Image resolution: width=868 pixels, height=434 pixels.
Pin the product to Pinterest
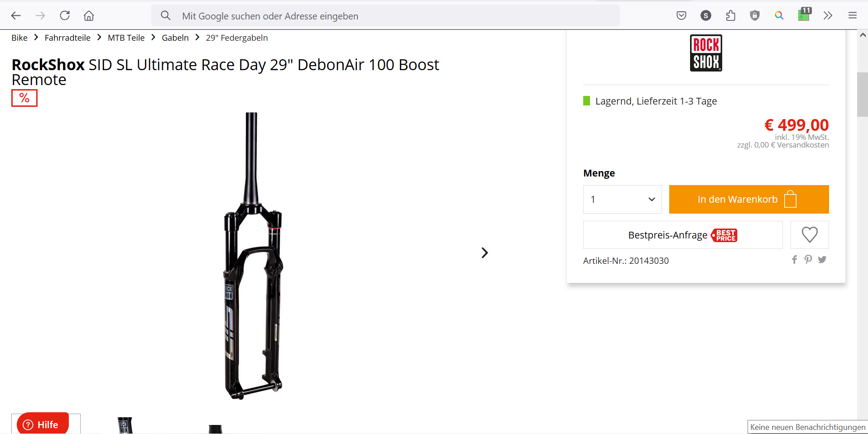[808, 259]
